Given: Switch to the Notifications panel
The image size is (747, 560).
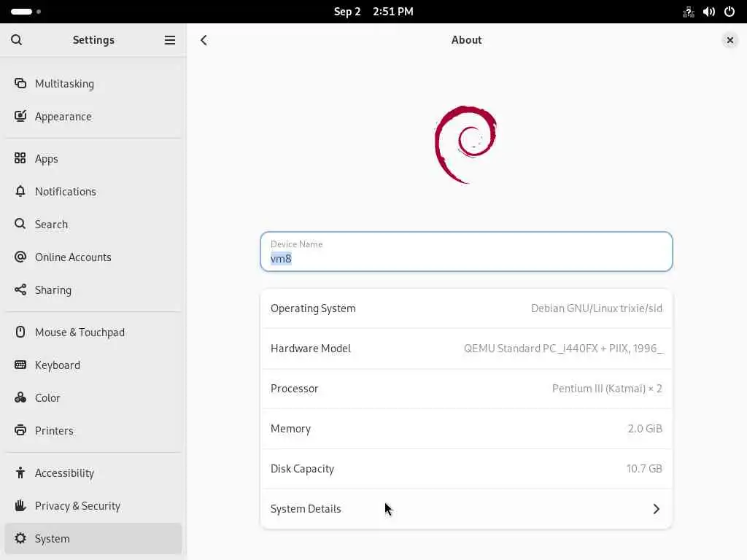Looking at the screenshot, I should (x=93, y=191).
